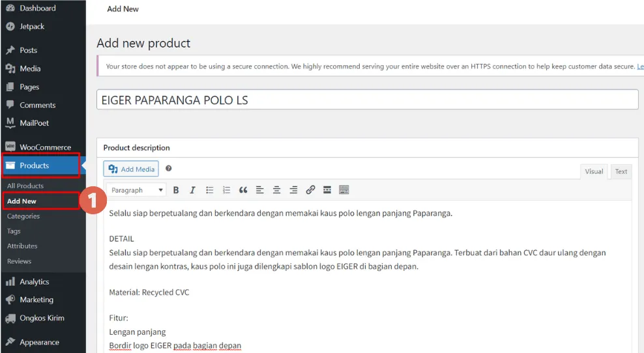Open product Tags submenu
This screenshot has height=353, width=644.
point(14,231)
